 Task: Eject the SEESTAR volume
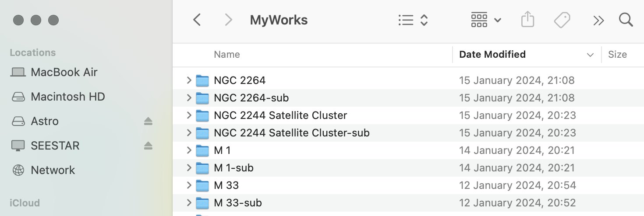(148, 146)
